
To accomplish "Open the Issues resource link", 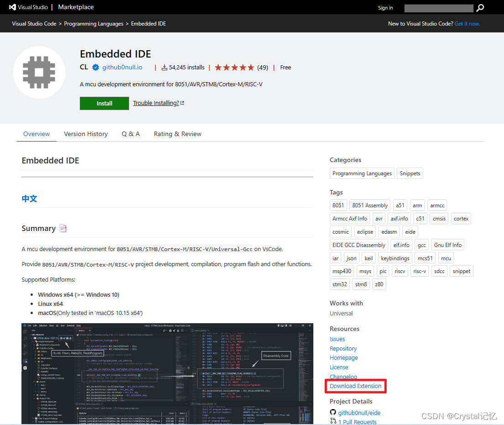I will point(337,339).
